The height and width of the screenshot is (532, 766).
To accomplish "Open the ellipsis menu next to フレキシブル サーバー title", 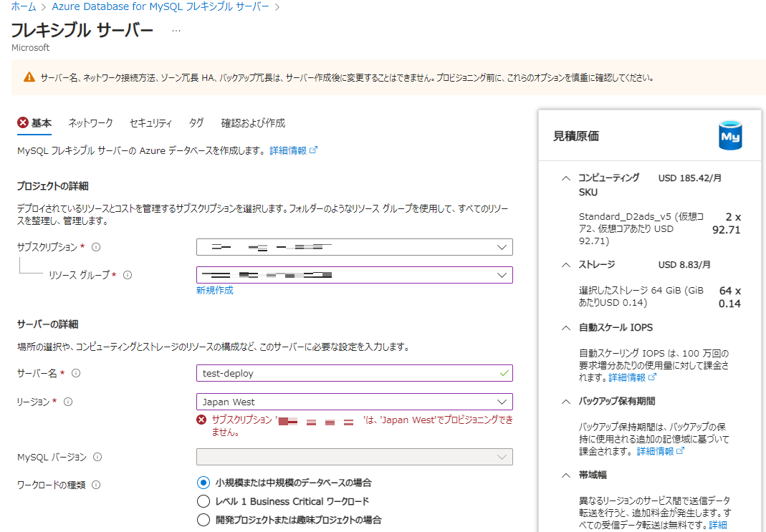I will [x=176, y=31].
